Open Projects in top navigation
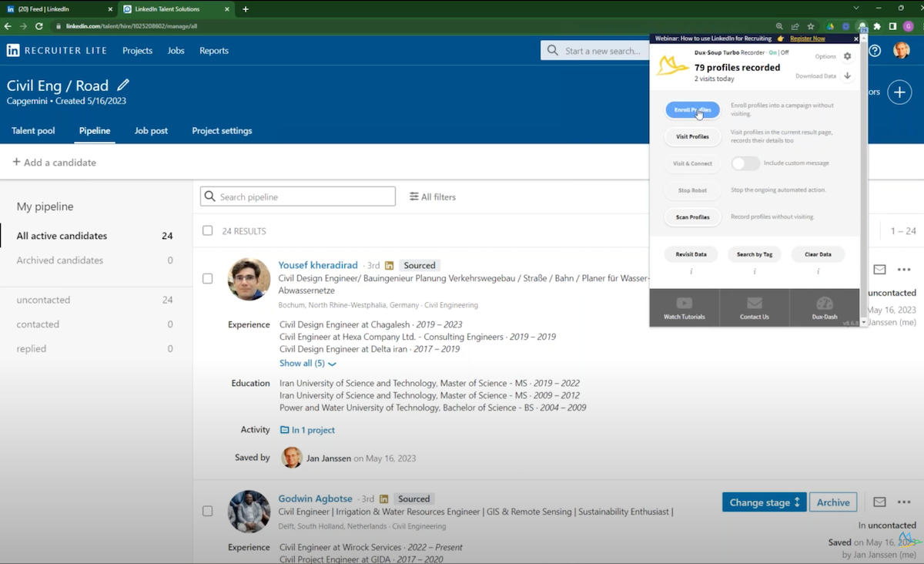 pyautogui.click(x=137, y=51)
